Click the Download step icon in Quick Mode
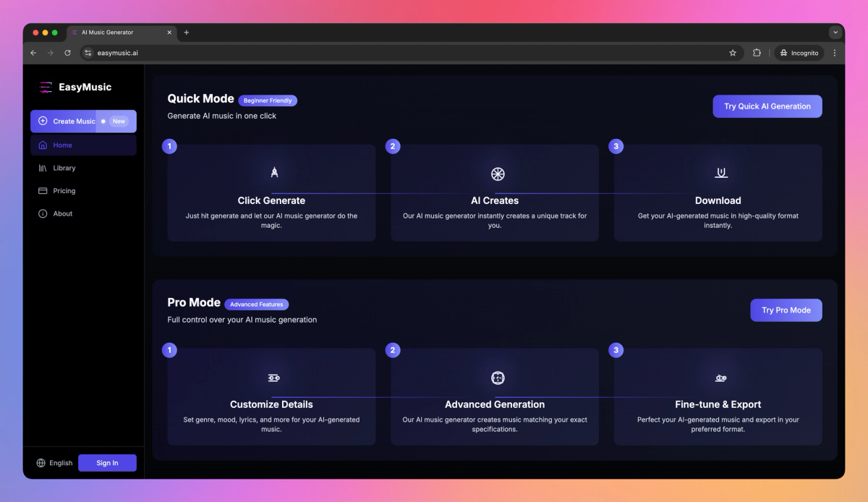This screenshot has width=868, height=502. coord(720,172)
